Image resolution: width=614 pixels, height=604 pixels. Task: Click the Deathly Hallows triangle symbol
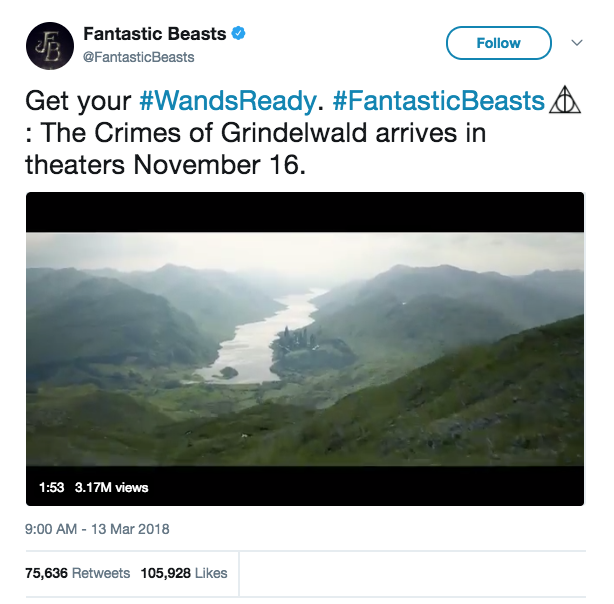pyautogui.click(x=562, y=102)
